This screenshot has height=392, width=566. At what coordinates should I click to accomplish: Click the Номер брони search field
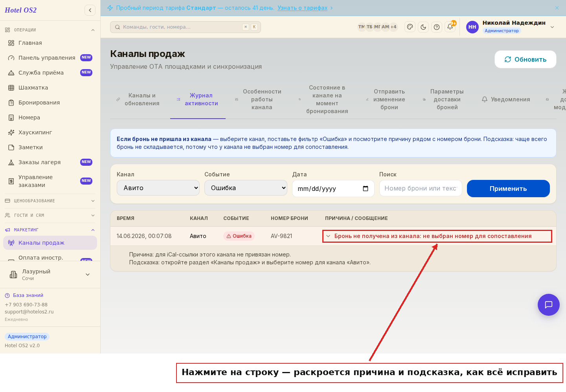(421, 188)
